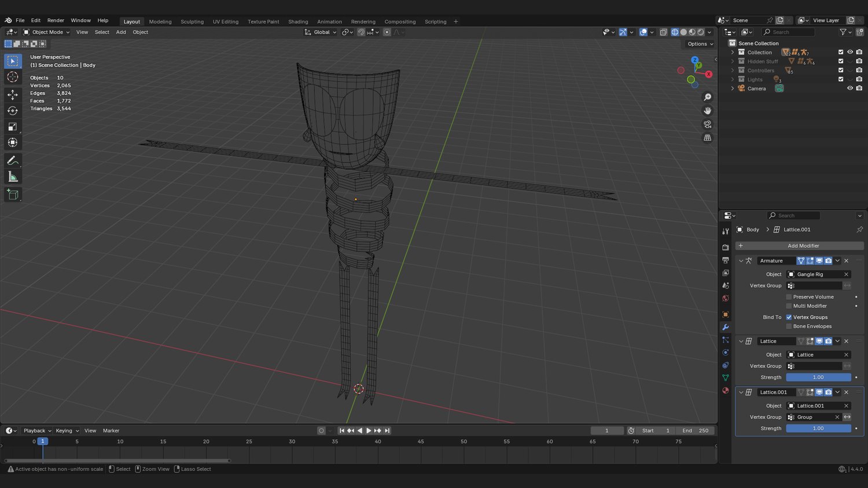Open the Keying dropdown in timeline
The image size is (868, 488).
tap(67, 431)
